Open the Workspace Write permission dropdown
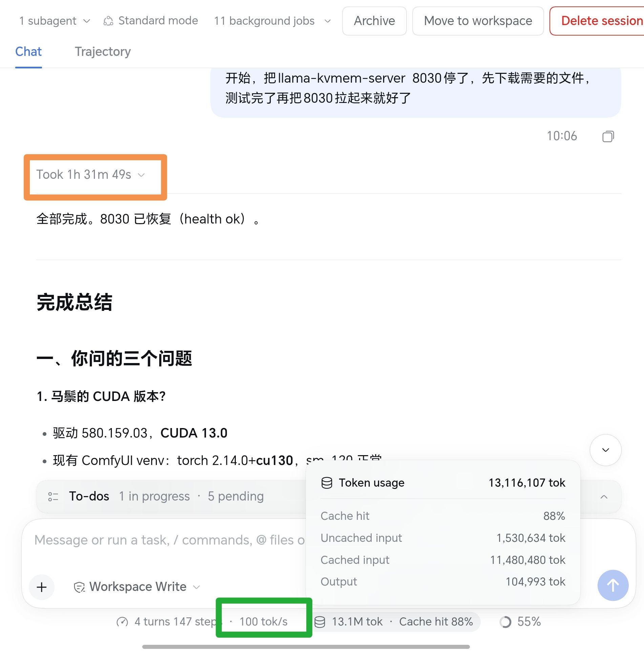 tap(137, 587)
